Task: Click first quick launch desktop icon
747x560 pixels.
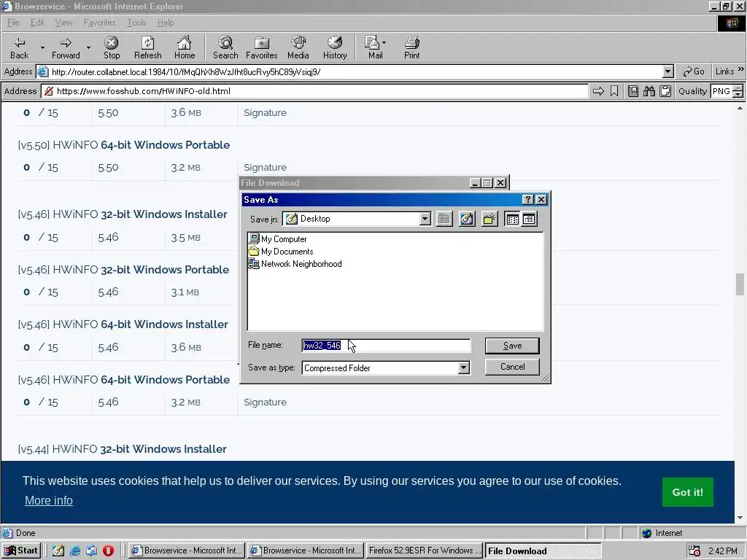Action: (x=58, y=551)
